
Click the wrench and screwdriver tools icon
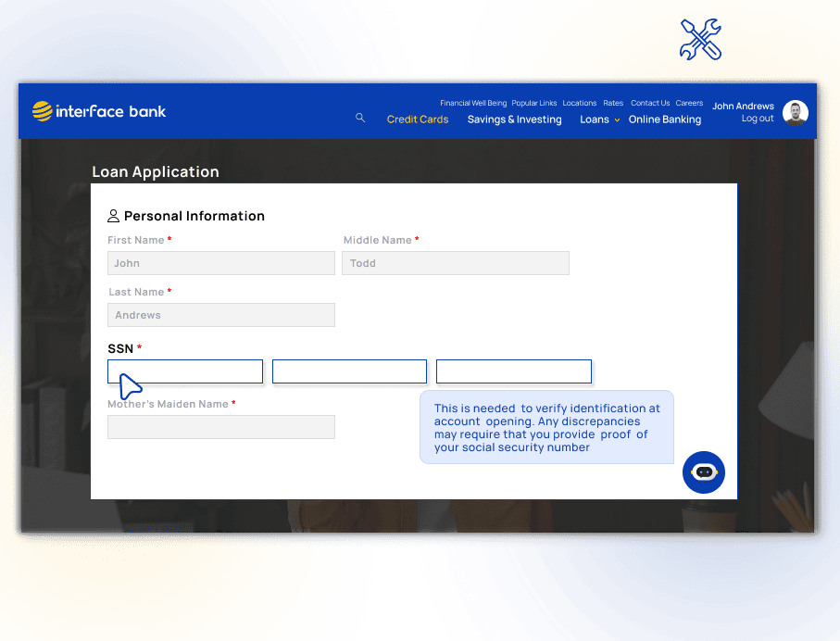click(x=700, y=40)
